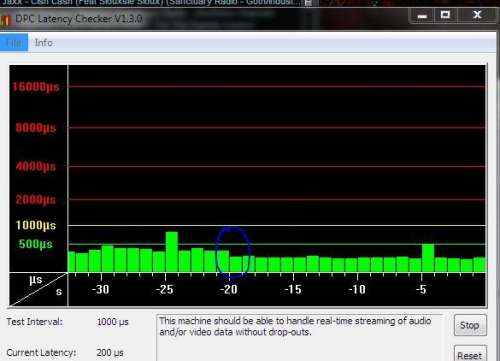This screenshot has height=361, width=500.
Task: Click the -30 time axis label
Action: point(101,289)
